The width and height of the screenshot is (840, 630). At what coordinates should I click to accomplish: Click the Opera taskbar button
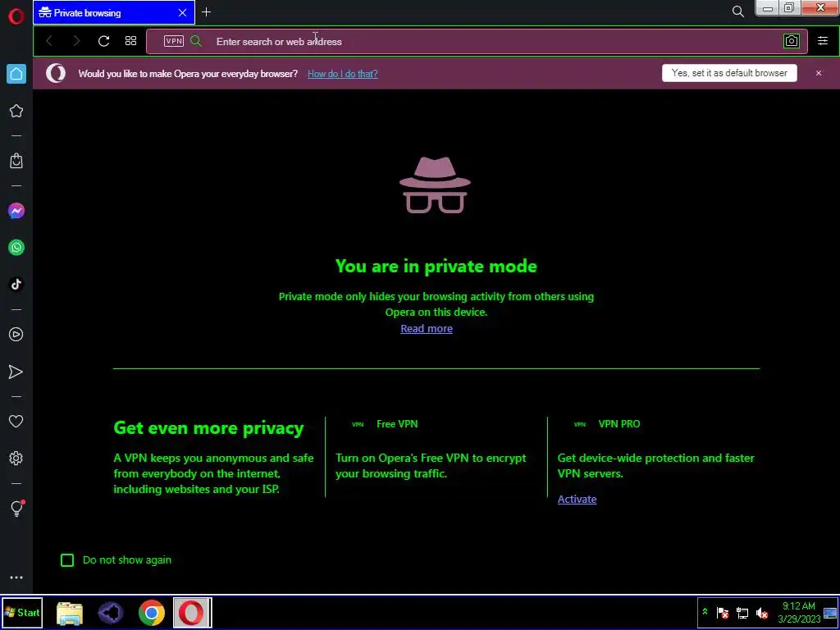coord(192,613)
